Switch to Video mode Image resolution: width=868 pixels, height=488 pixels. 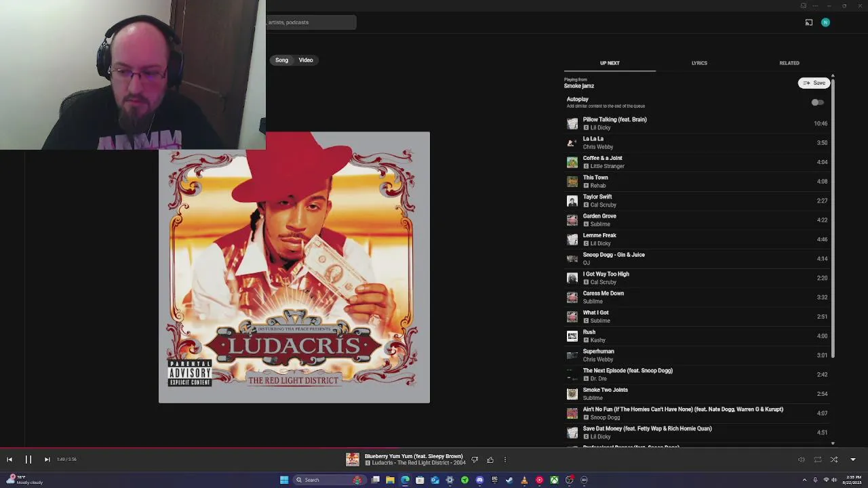[306, 60]
